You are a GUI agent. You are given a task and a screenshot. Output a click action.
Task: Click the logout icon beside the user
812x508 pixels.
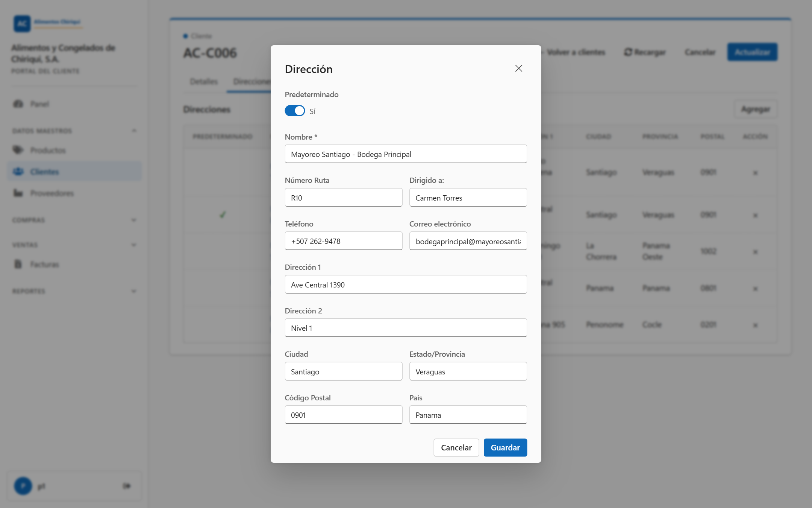[x=127, y=486]
